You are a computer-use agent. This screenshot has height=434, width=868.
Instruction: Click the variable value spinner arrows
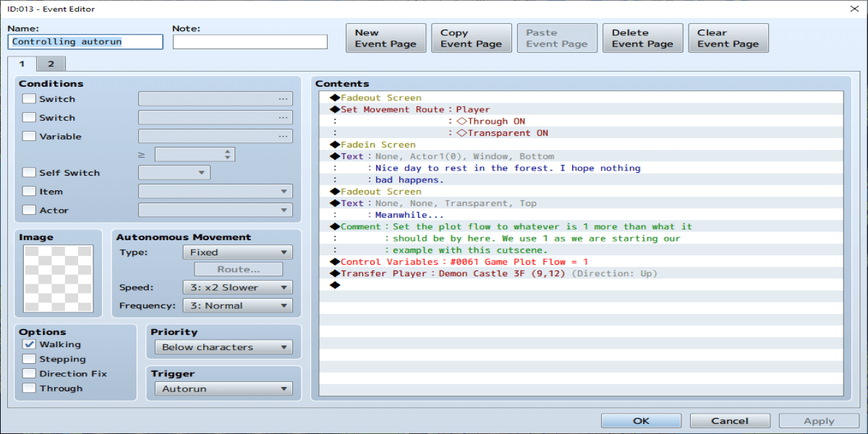click(x=229, y=154)
